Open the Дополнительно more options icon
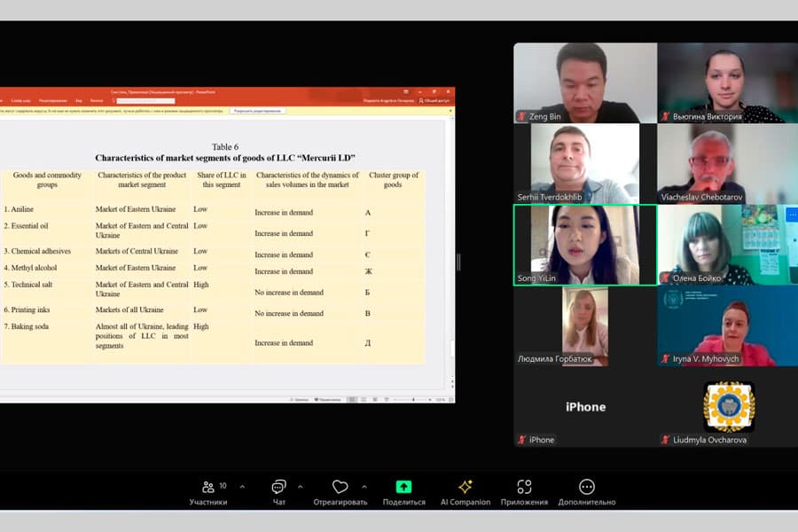This screenshot has width=798, height=532. coord(587,487)
